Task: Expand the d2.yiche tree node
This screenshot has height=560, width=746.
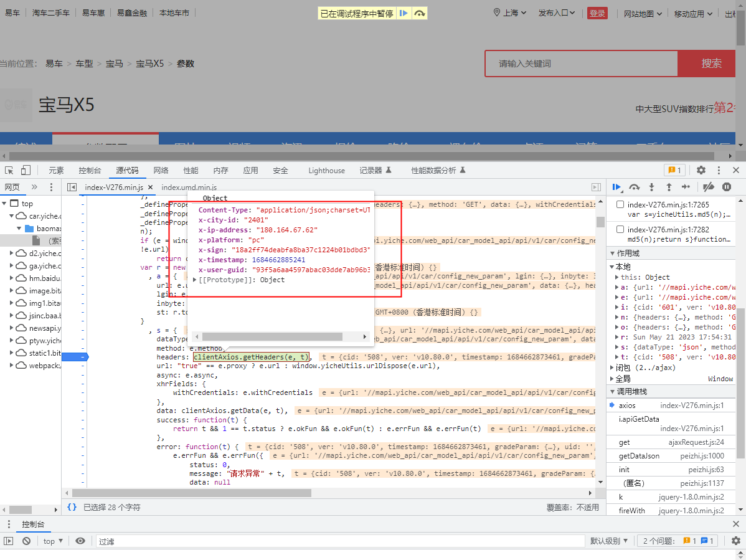Action: click(11, 253)
